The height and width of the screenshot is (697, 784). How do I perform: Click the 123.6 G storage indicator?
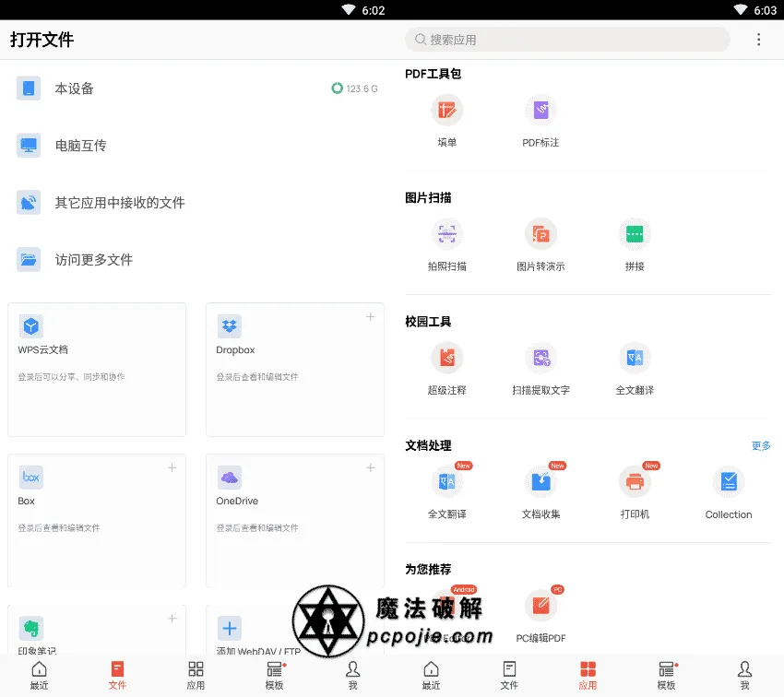354,89
